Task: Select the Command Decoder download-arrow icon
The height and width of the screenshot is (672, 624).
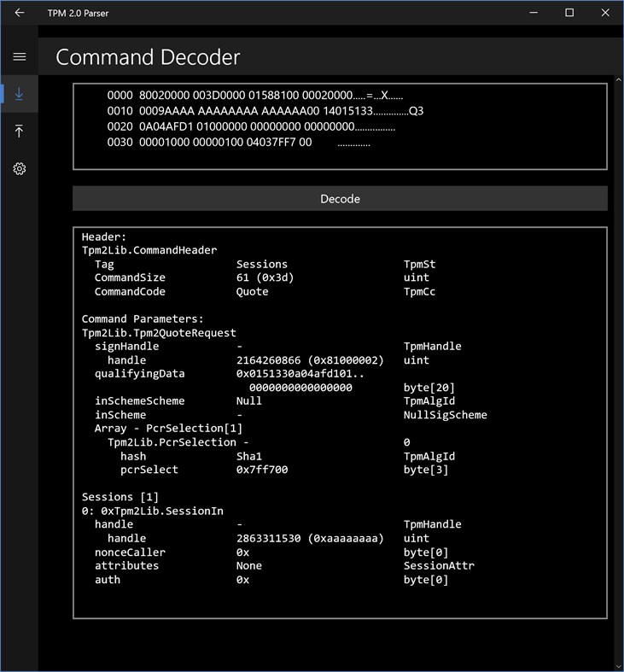Action: pos(20,94)
